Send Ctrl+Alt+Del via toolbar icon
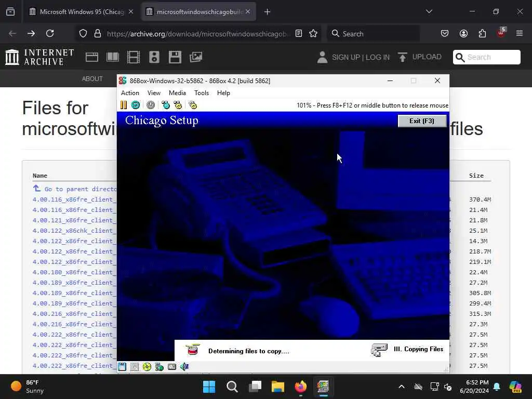Viewport: 532px width, 399px height. point(166,105)
